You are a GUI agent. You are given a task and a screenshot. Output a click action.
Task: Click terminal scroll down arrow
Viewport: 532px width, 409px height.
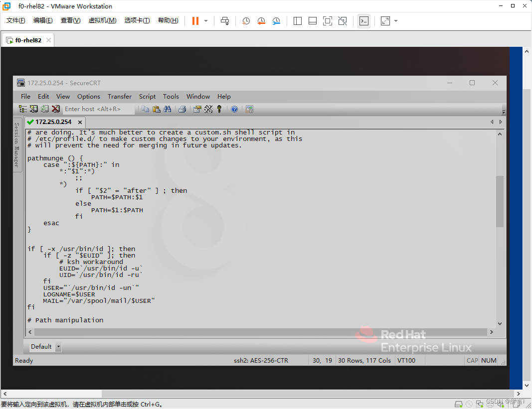[500, 323]
